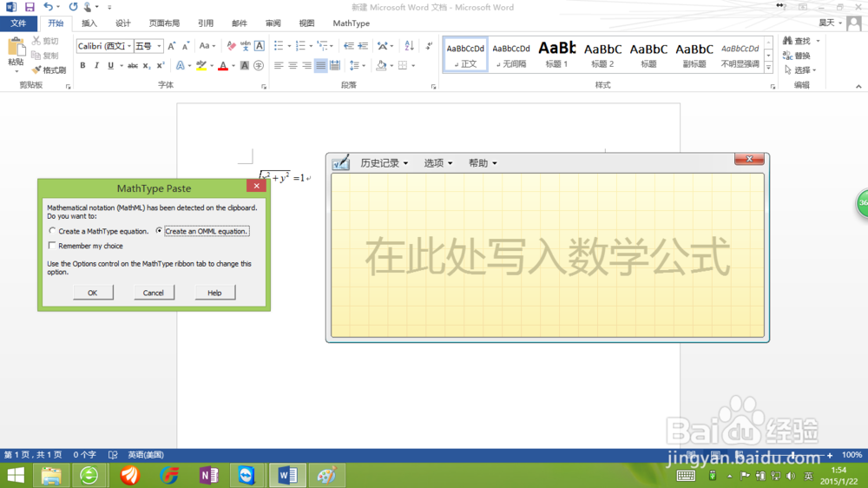Image resolution: width=868 pixels, height=488 pixels.
Task: Switch to the 引用 tab
Action: (206, 23)
